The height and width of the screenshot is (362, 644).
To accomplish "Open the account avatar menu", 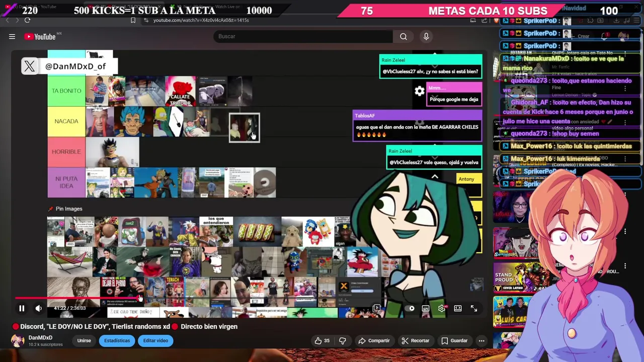I will tap(623, 36).
